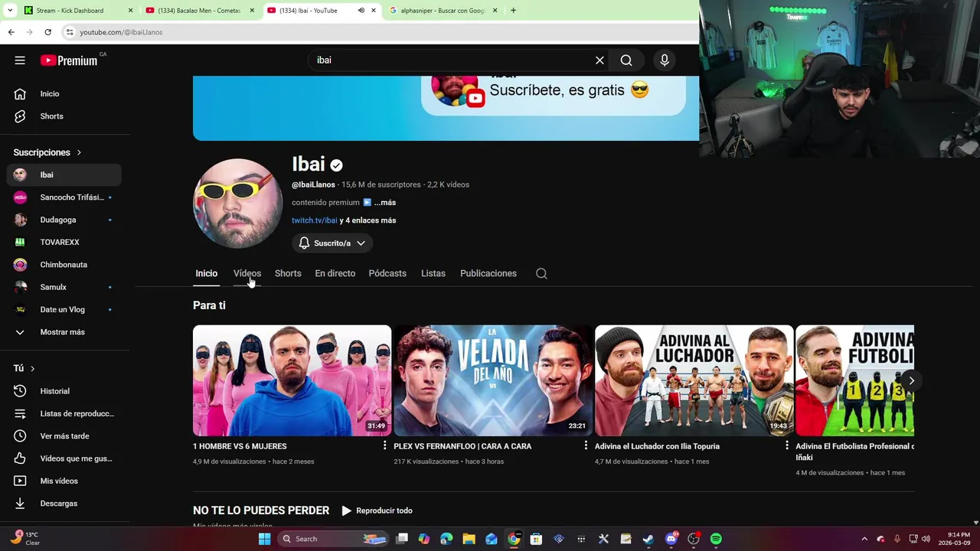Open Dudagoga channel subscription
The height and width of the screenshot is (551, 980).
64,220
